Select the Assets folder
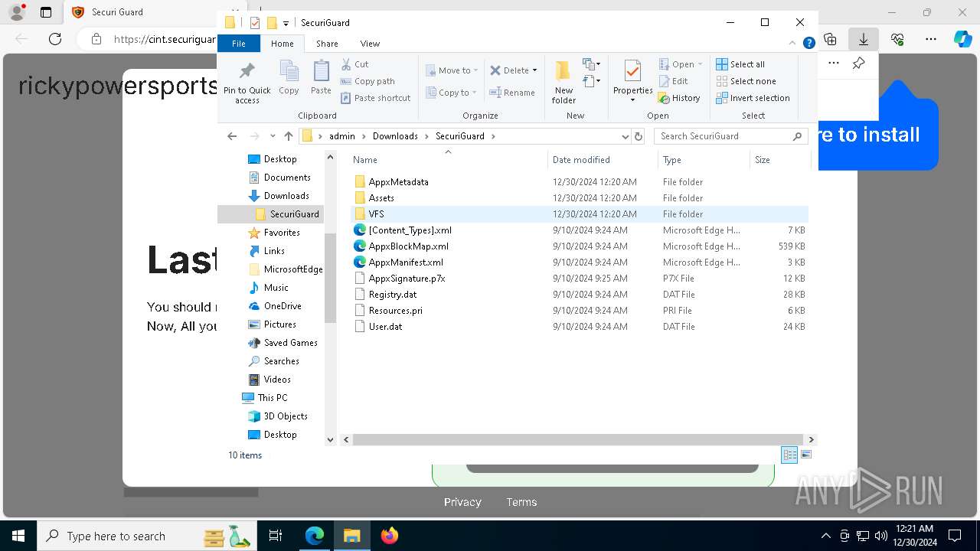 [580, 198]
